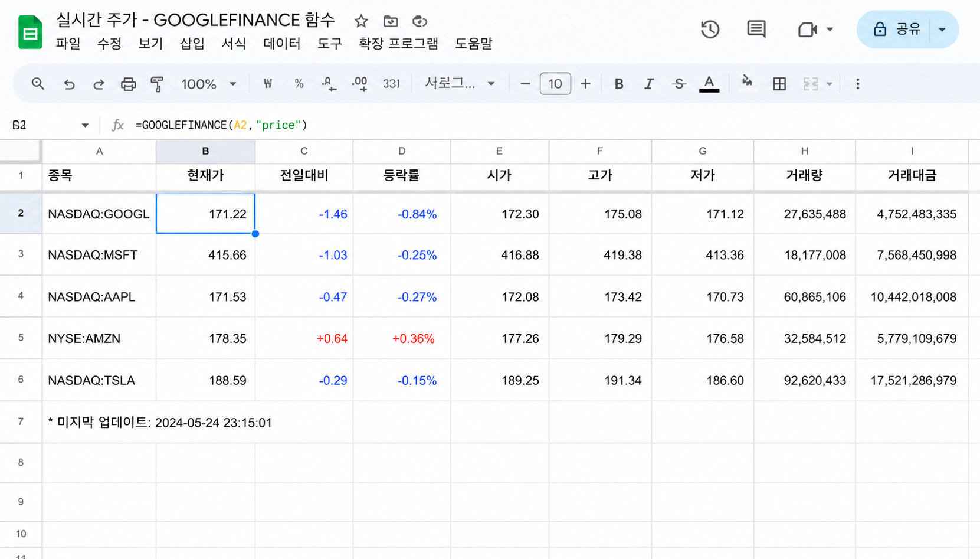Toggle strikethrough formatting
Screen dimensions: 980x559
point(679,84)
